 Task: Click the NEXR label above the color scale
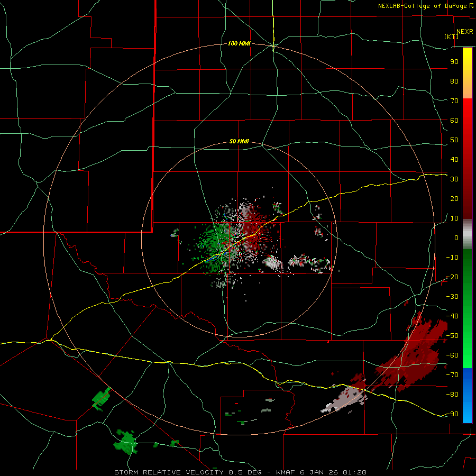point(464,32)
